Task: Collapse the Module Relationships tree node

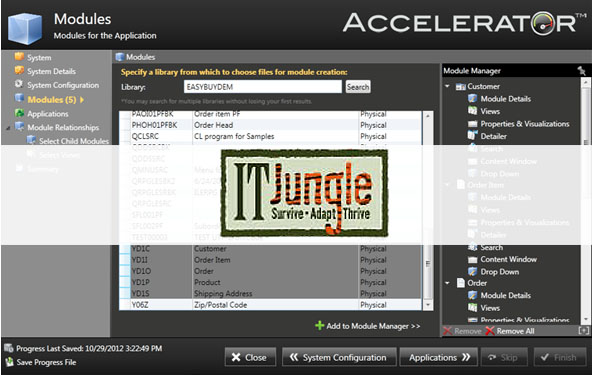Action: tap(8, 128)
